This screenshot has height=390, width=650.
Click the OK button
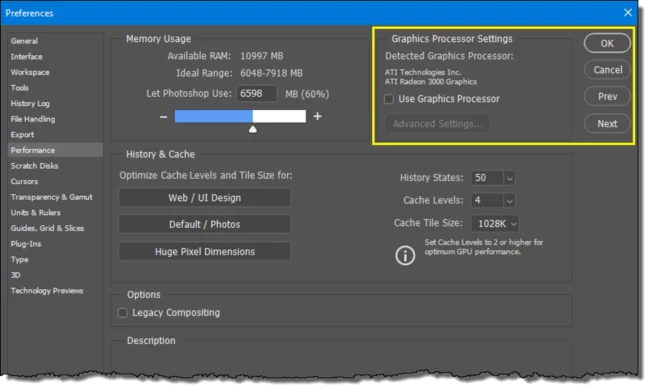(x=607, y=44)
